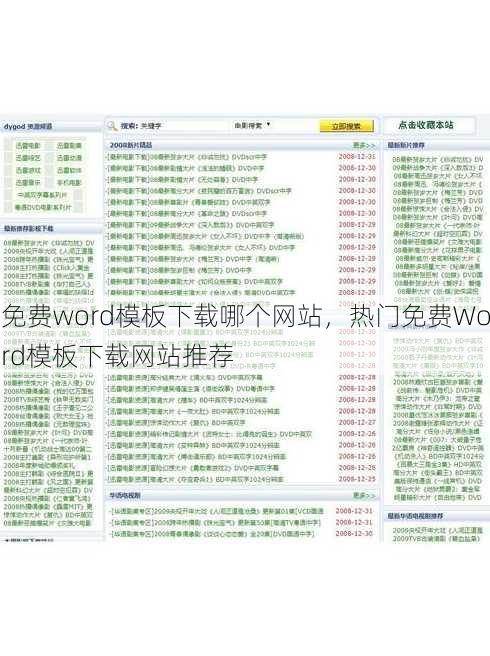Open the 《夺宝奇兵1》 BD中英双字1024分辨率 row
The image size is (490, 656).
pos(196,479)
